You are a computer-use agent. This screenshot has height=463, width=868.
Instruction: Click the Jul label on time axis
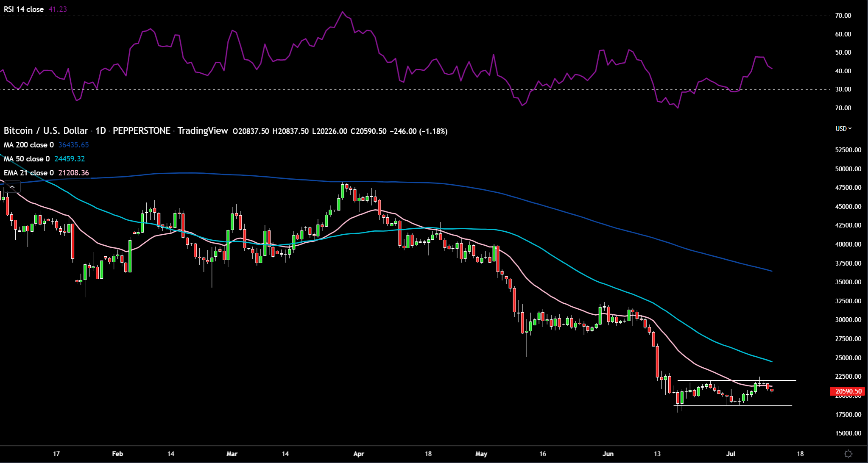click(x=731, y=454)
